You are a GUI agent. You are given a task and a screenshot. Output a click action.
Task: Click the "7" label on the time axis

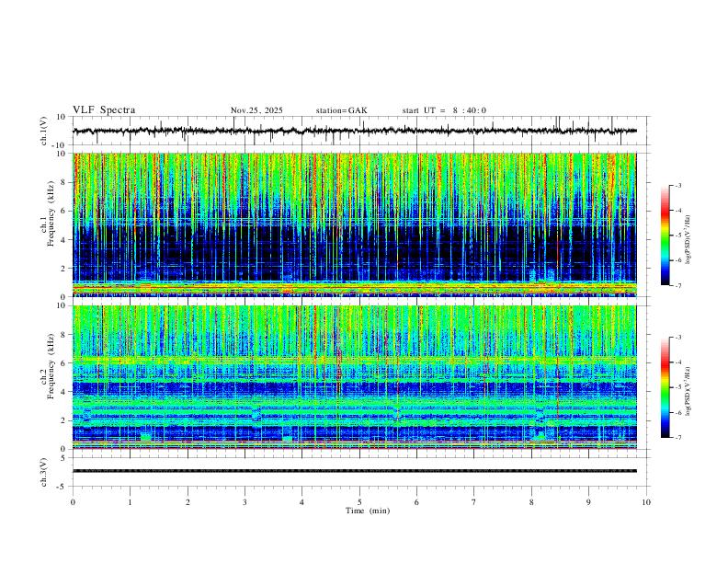point(474,502)
